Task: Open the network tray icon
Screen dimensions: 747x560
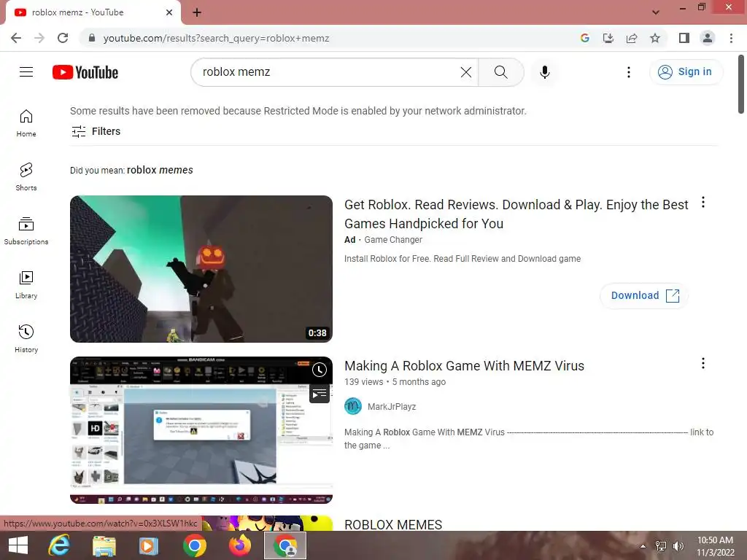Action: [661, 546]
